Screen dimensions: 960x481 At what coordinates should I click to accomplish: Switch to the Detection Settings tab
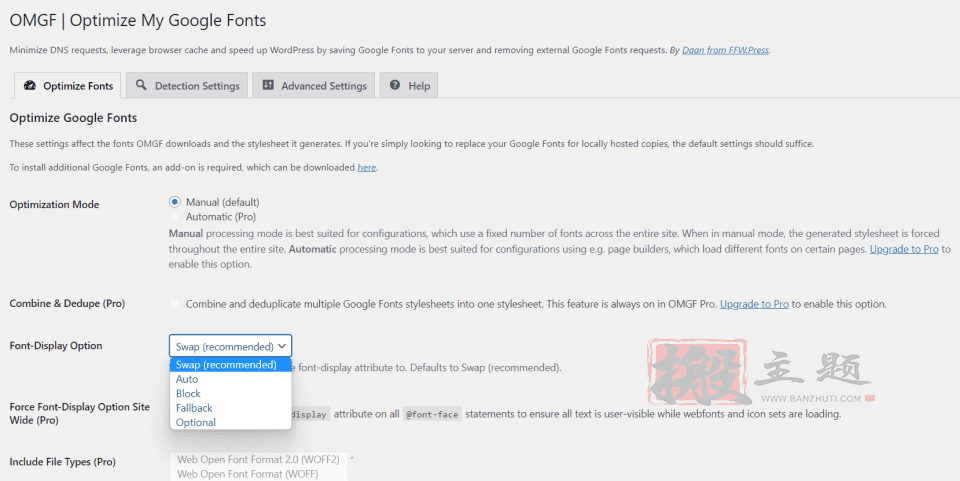pyautogui.click(x=187, y=86)
